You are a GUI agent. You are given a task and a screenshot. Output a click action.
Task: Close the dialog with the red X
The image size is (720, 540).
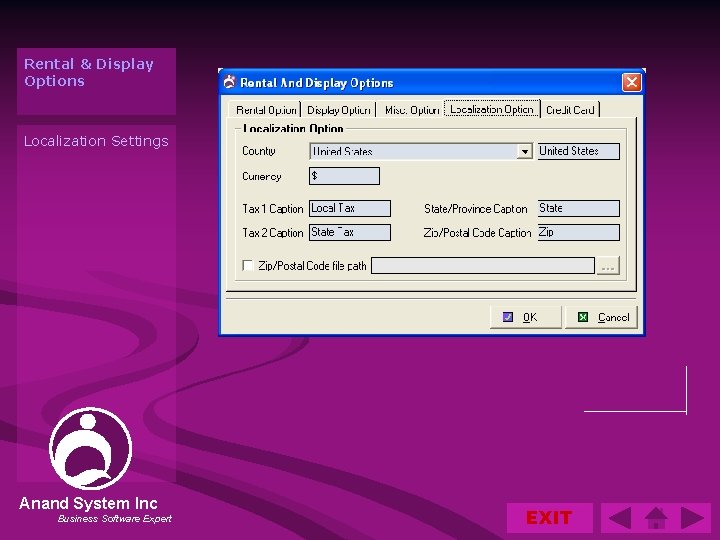coord(631,83)
